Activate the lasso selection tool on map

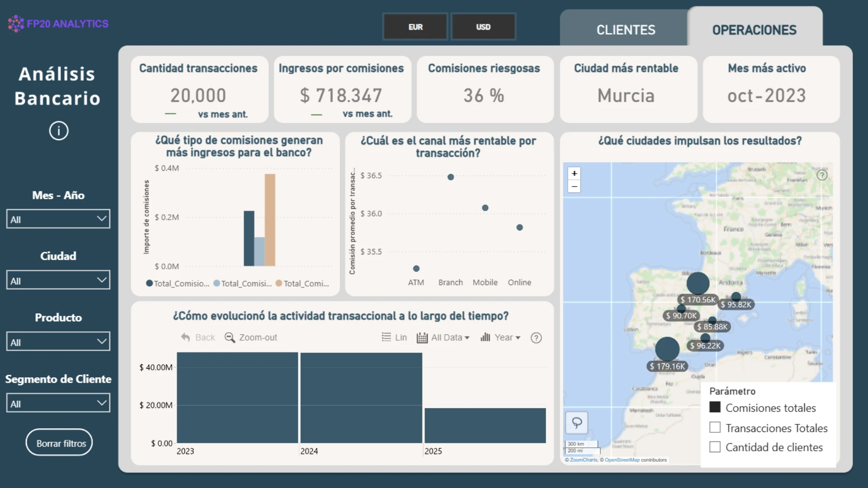point(577,423)
